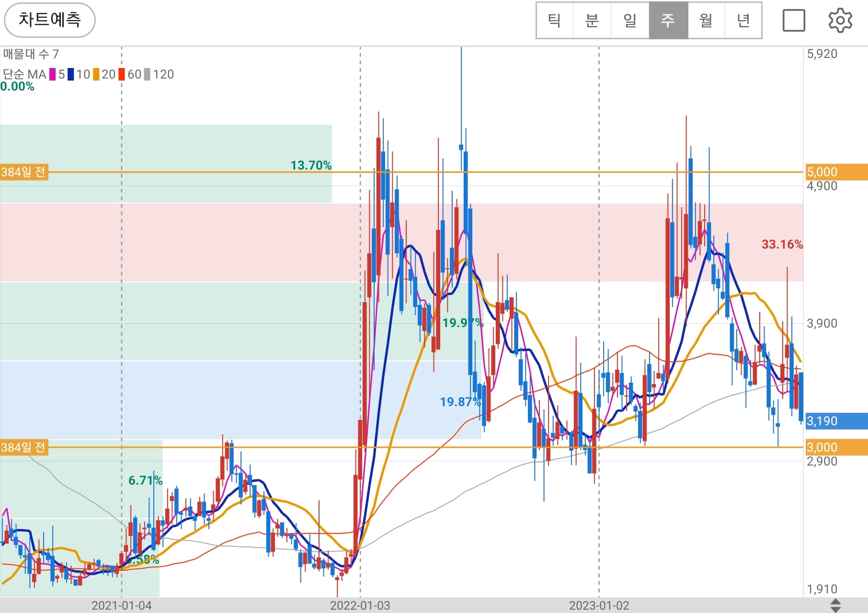The height and width of the screenshot is (613, 868).
Task: Click the 2,900 price axis label
Action: coord(822,462)
